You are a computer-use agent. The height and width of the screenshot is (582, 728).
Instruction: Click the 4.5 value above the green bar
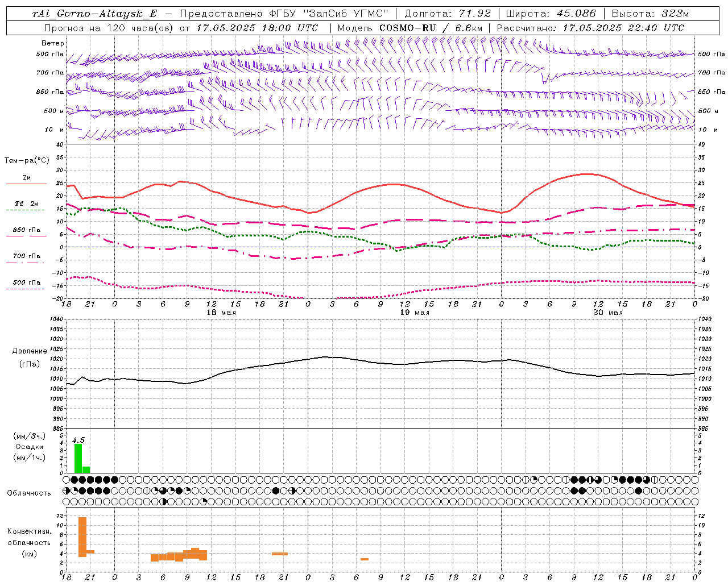(78, 440)
